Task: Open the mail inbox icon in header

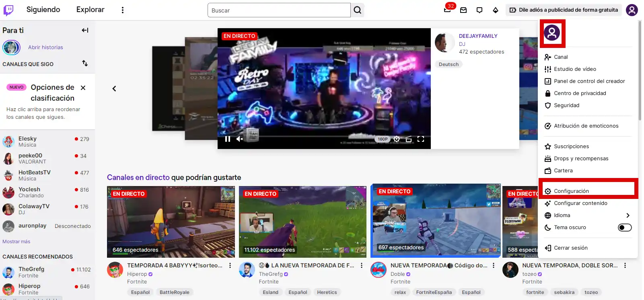Action: click(463, 10)
